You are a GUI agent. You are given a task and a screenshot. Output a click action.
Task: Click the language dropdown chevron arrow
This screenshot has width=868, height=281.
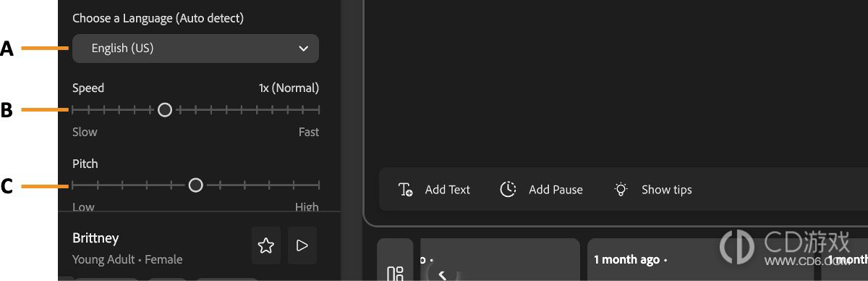303,49
